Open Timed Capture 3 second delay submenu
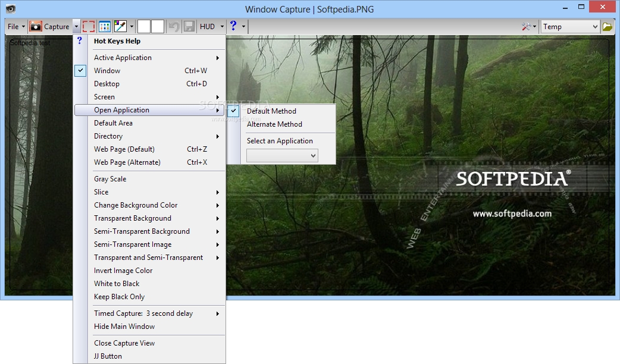The width and height of the screenshot is (620, 364). click(150, 313)
